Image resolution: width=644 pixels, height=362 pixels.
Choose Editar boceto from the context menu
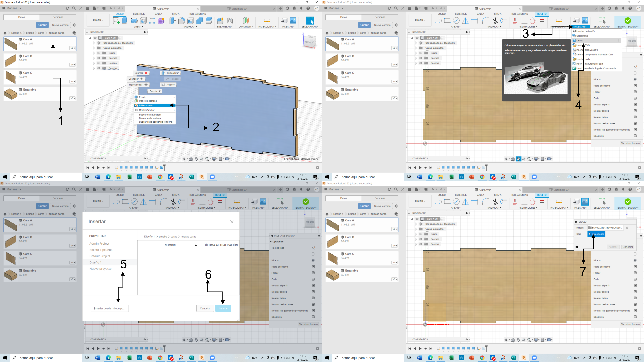click(x=146, y=105)
